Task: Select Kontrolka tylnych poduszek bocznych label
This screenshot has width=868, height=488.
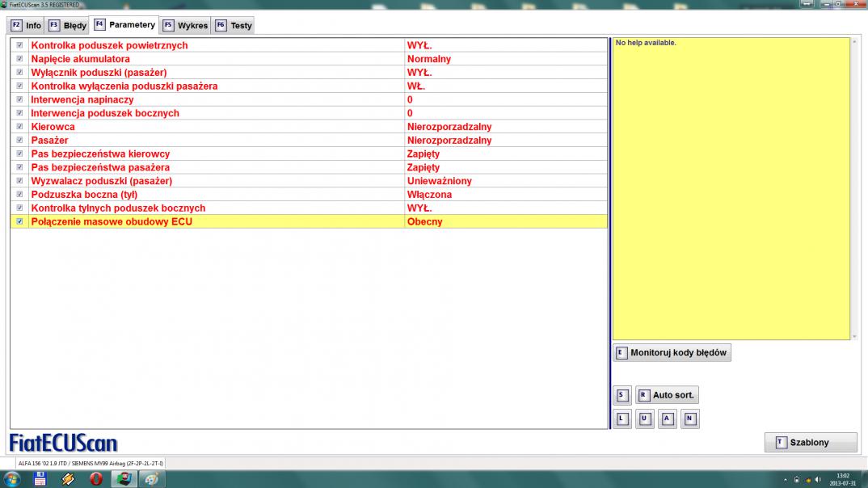Action: click(118, 208)
